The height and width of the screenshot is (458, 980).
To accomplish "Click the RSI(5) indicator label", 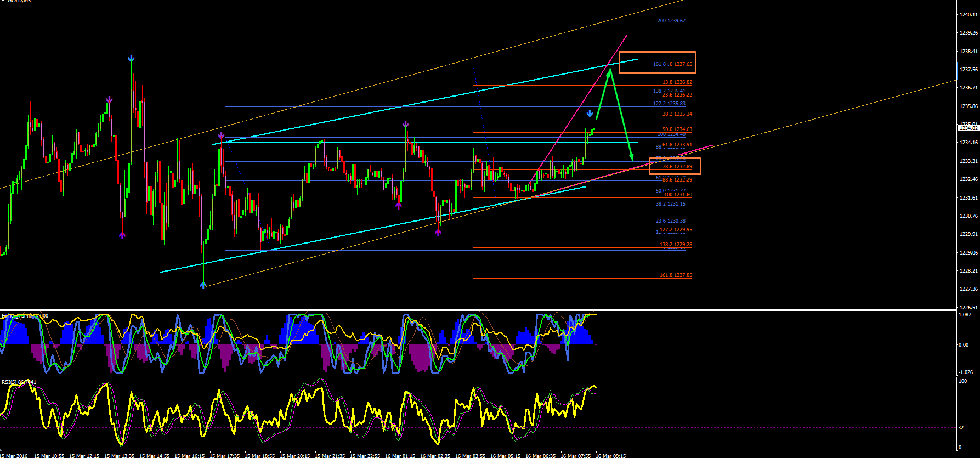I will (19, 382).
